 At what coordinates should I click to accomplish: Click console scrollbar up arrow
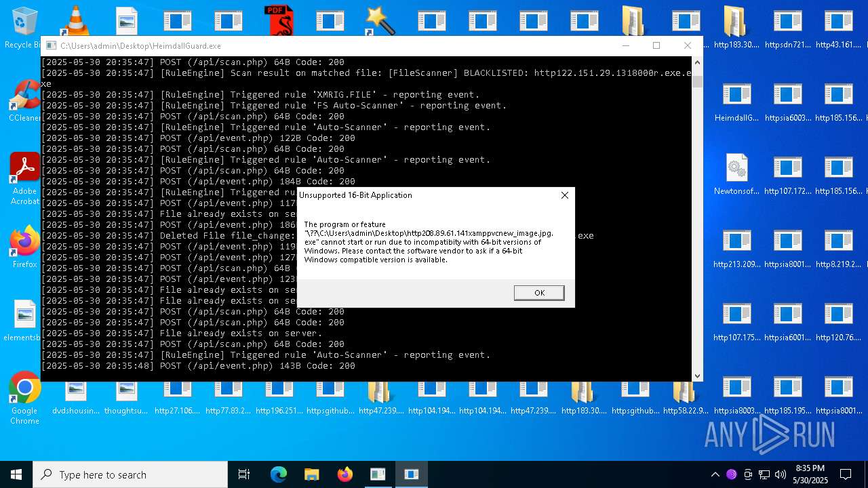[697, 62]
